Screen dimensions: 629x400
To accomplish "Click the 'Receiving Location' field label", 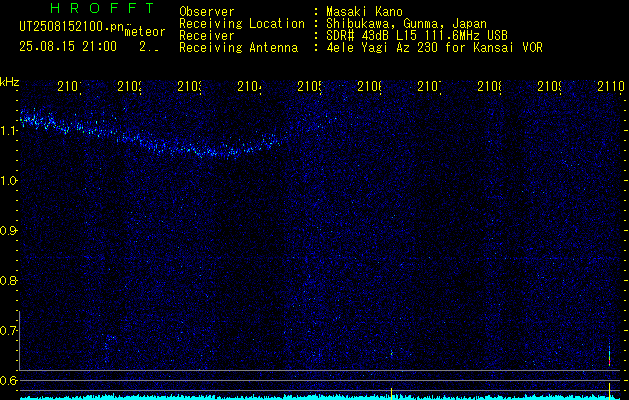I will (242, 24).
